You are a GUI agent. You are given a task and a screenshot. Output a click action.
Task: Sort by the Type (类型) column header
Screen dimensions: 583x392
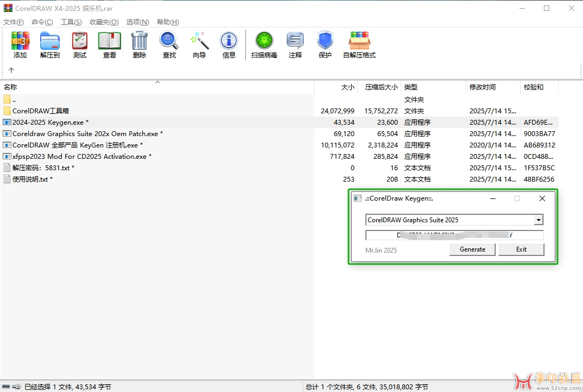[x=433, y=87]
